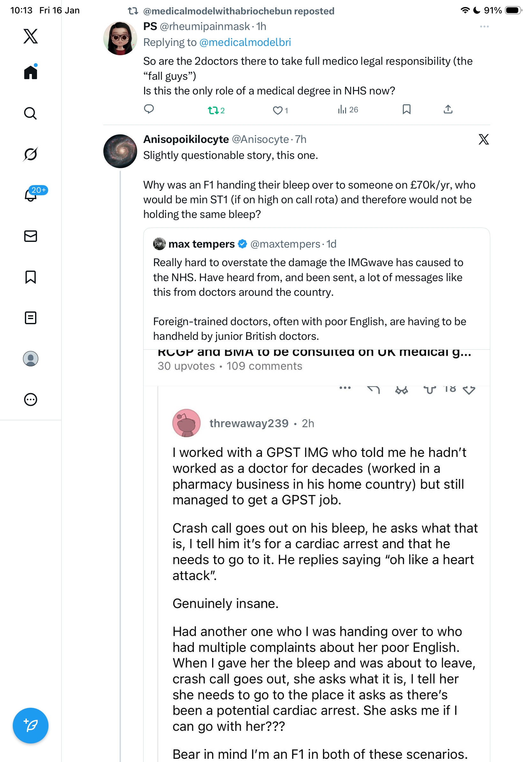Open Profile icon in sidebar
The width and height of the screenshot is (532, 762).
click(x=31, y=359)
